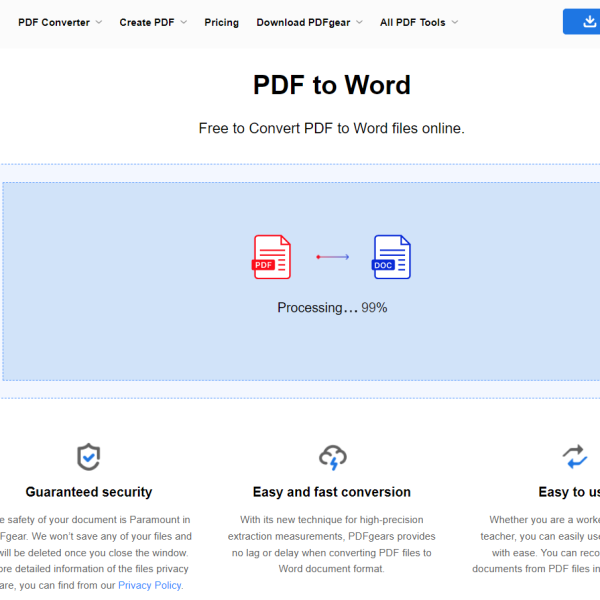Click the two-arrow swap icon
The height and width of the screenshot is (600, 600).
click(x=575, y=457)
